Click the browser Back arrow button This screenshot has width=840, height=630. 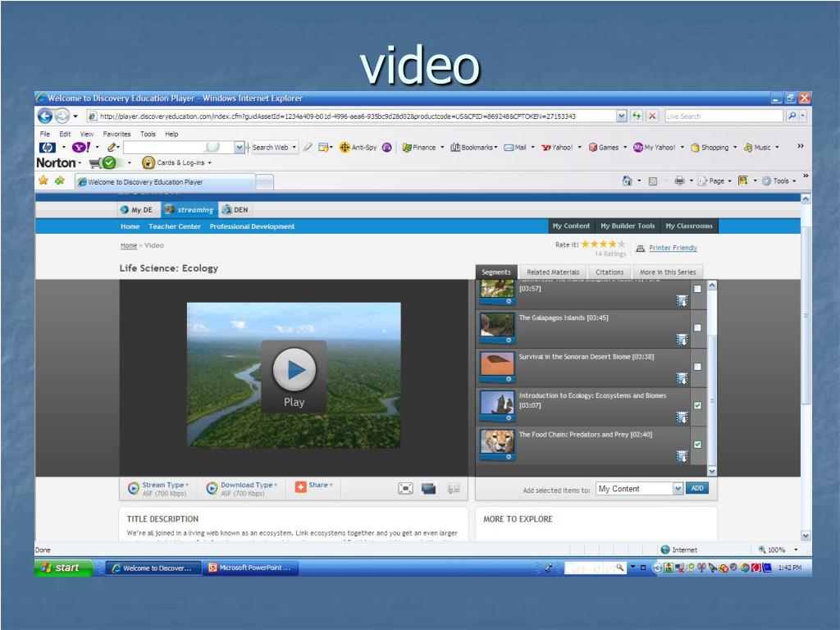coord(46,116)
